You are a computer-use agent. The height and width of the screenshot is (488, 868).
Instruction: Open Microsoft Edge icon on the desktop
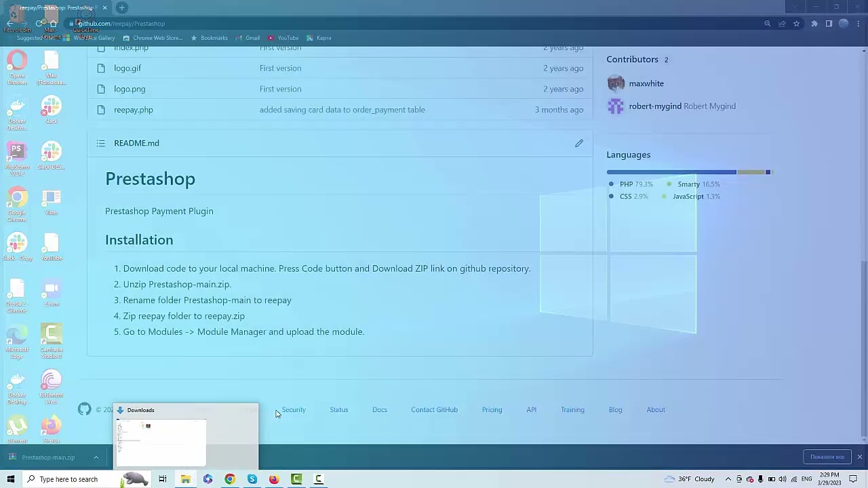[17, 342]
